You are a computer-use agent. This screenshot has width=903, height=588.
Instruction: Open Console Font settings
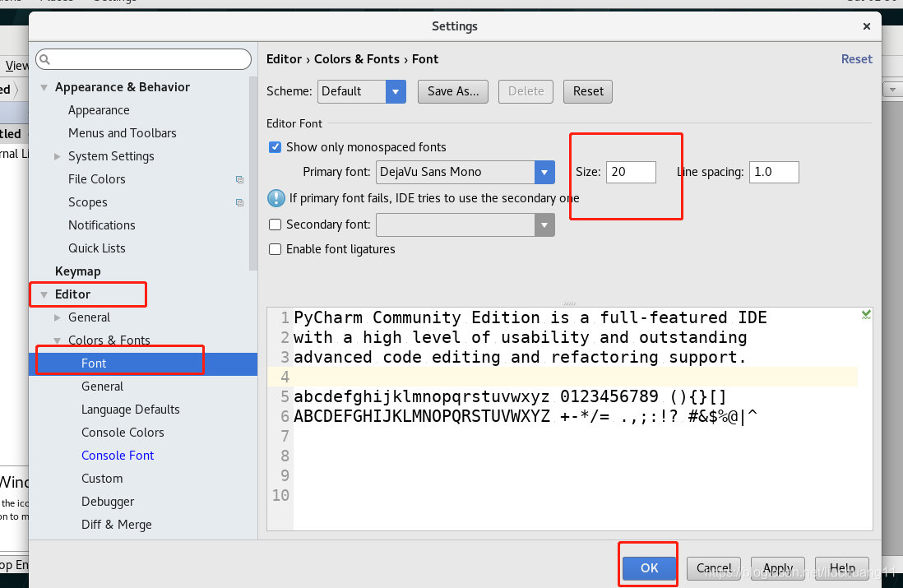(118, 456)
